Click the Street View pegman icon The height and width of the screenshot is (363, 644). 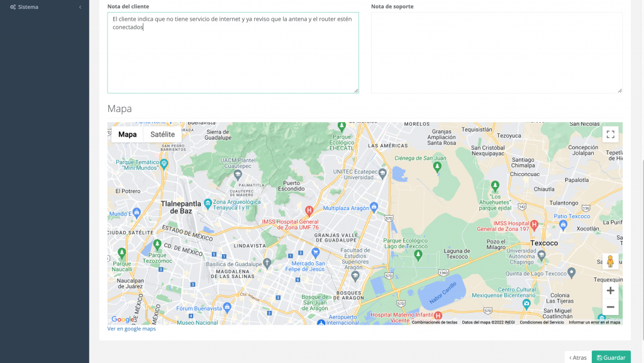click(610, 261)
